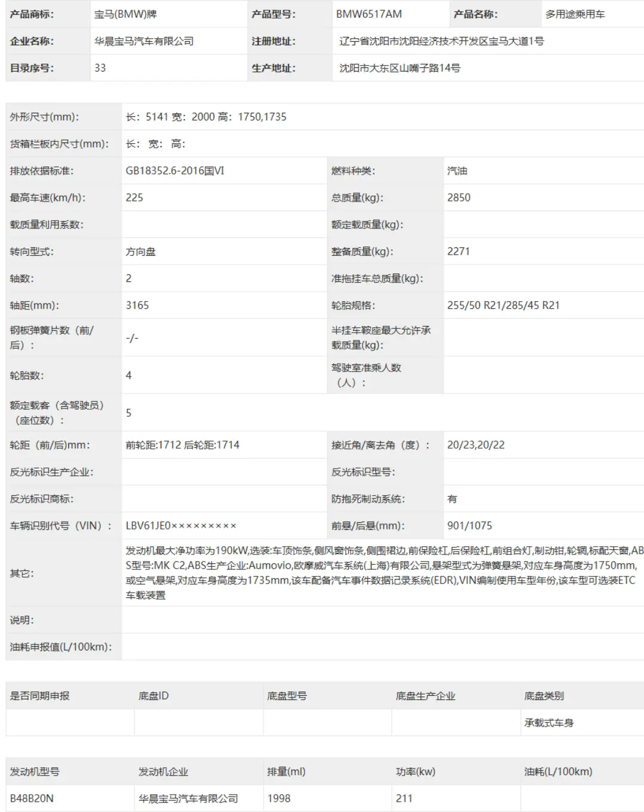Click the 防抱死制动系统 label

pos(368,499)
